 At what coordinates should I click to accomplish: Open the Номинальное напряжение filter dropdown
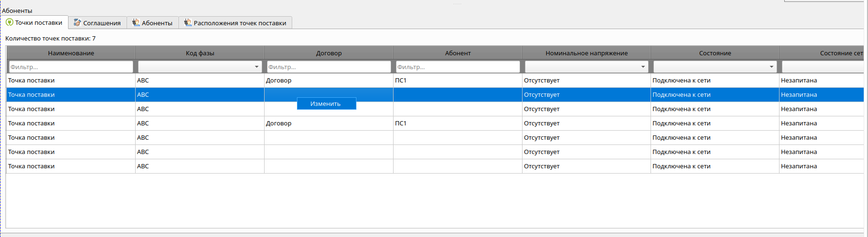point(643,67)
